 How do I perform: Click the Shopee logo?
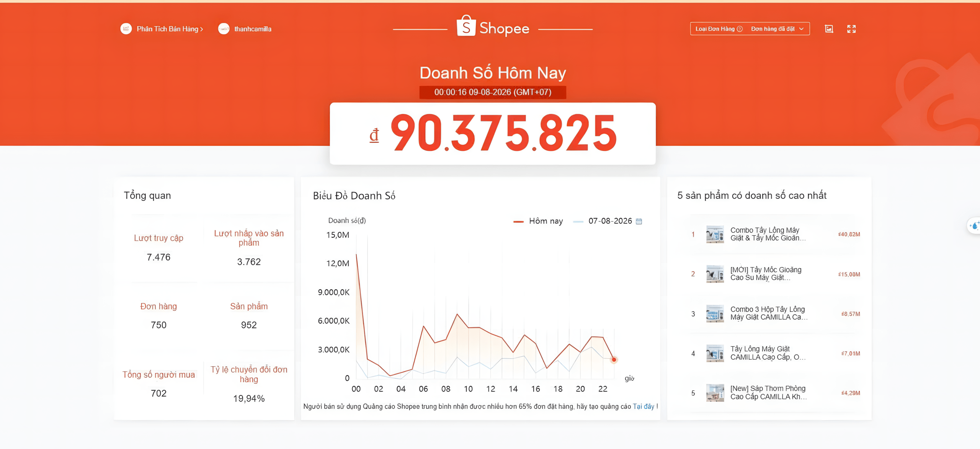[493, 27]
